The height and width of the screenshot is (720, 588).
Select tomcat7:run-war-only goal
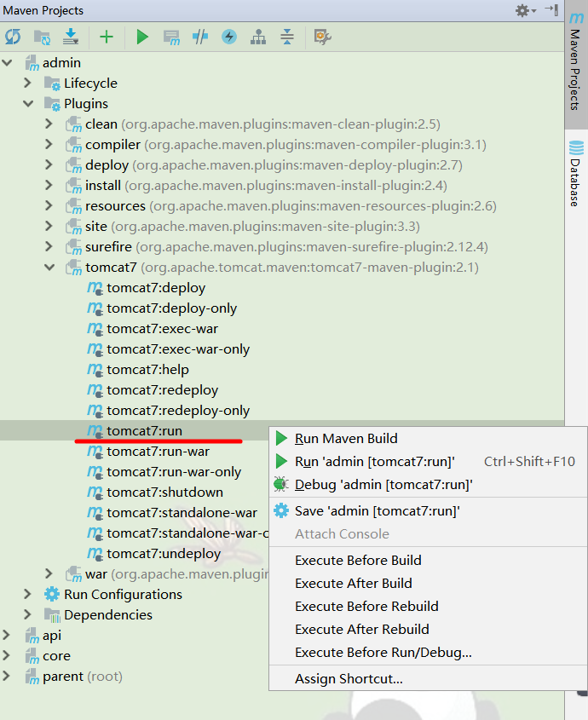point(174,472)
